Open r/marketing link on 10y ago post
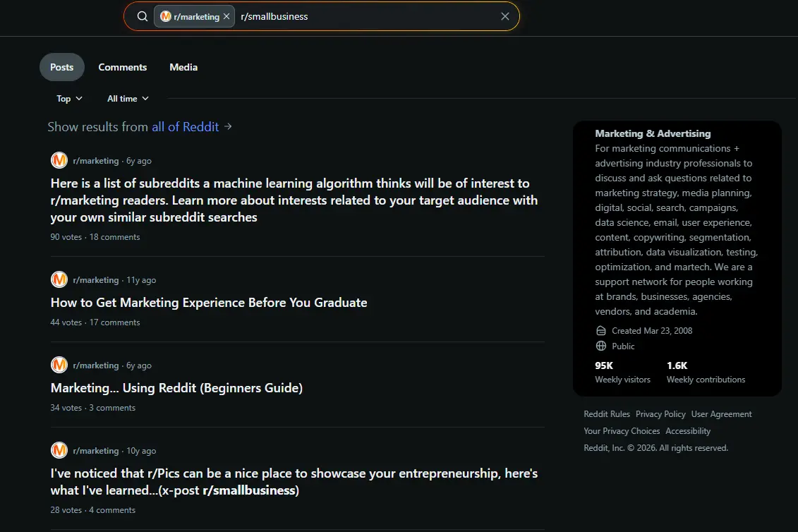Viewport: 798px width, 532px height. 96,451
